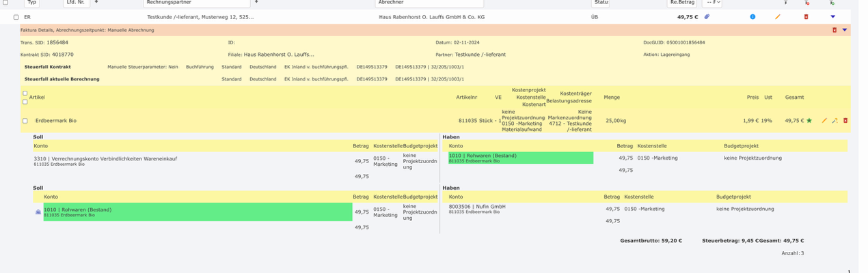The width and height of the screenshot is (868, 273).
Task: Delete the ER invoice via red trash icon
Action: (x=806, y=16)
